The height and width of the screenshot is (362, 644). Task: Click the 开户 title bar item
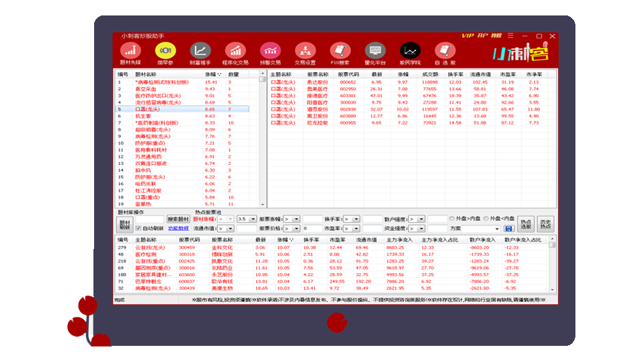[x=483, y=36]
